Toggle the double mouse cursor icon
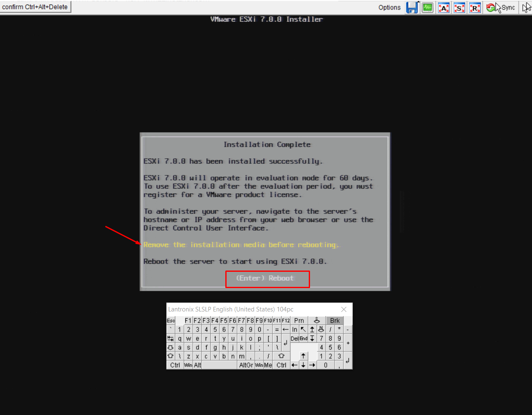This screenshot has width=532, height=415. pyautogui.click(x=527, y=8)
